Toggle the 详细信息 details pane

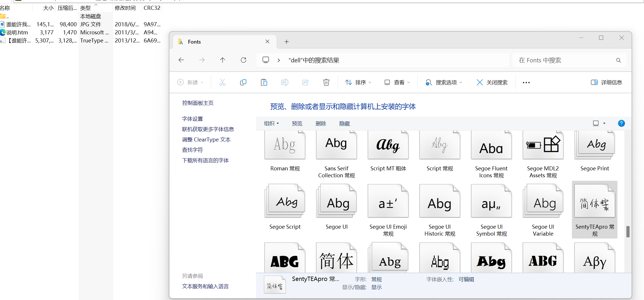point(606,83)
